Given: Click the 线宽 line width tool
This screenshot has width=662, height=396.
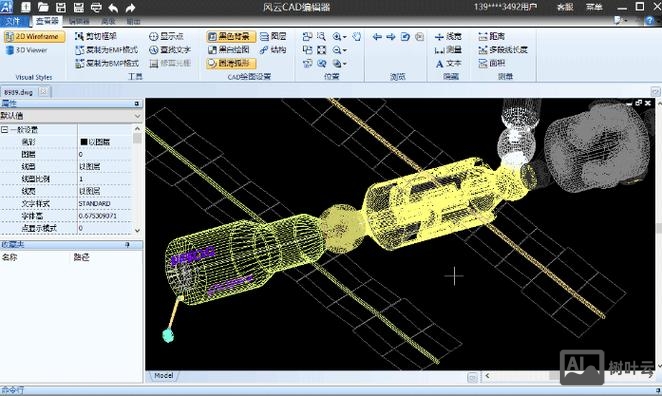Looking at the screenshot, I should tap(448, 37).
